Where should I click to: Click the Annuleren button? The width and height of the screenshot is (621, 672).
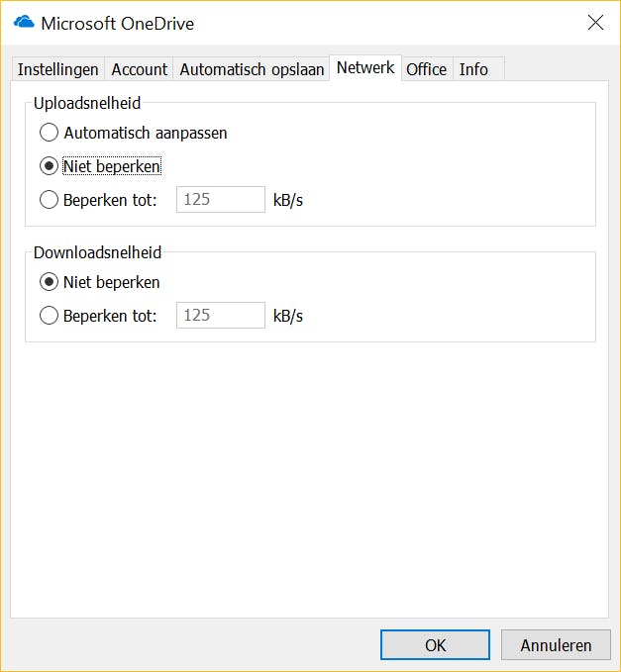[x=556, y=645]
